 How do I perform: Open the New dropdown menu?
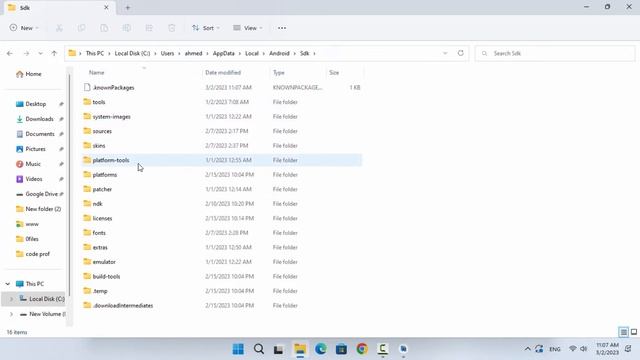pyautogui.click(x=24, y=28)
